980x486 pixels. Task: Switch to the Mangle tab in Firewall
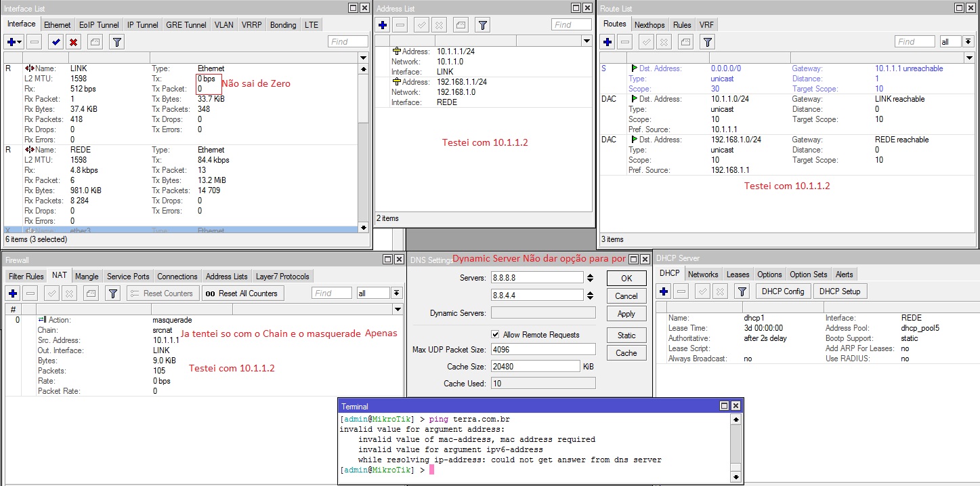click(87, 277)
